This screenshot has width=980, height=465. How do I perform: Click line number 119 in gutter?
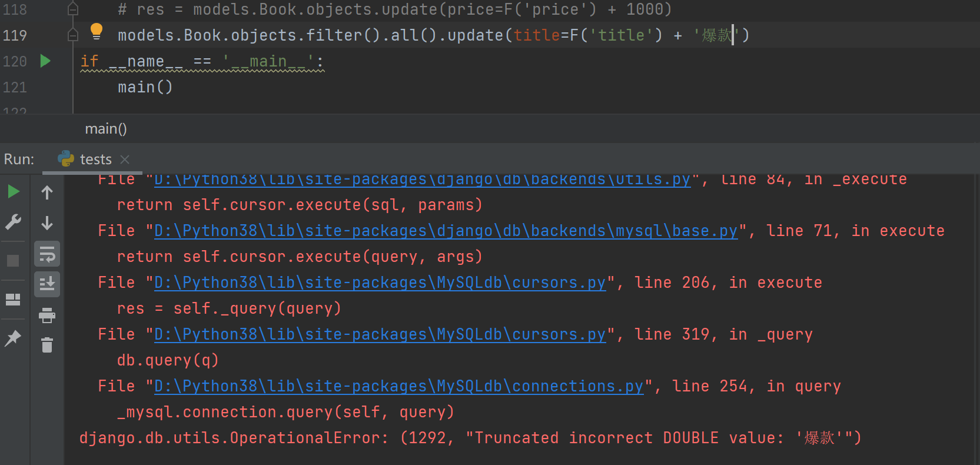15,35
